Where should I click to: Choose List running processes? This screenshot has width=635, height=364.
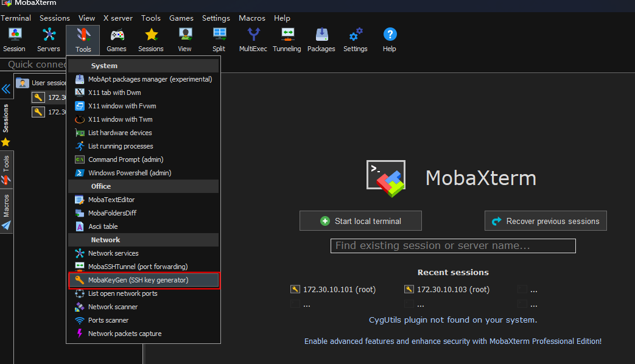[x=143, y=146]
